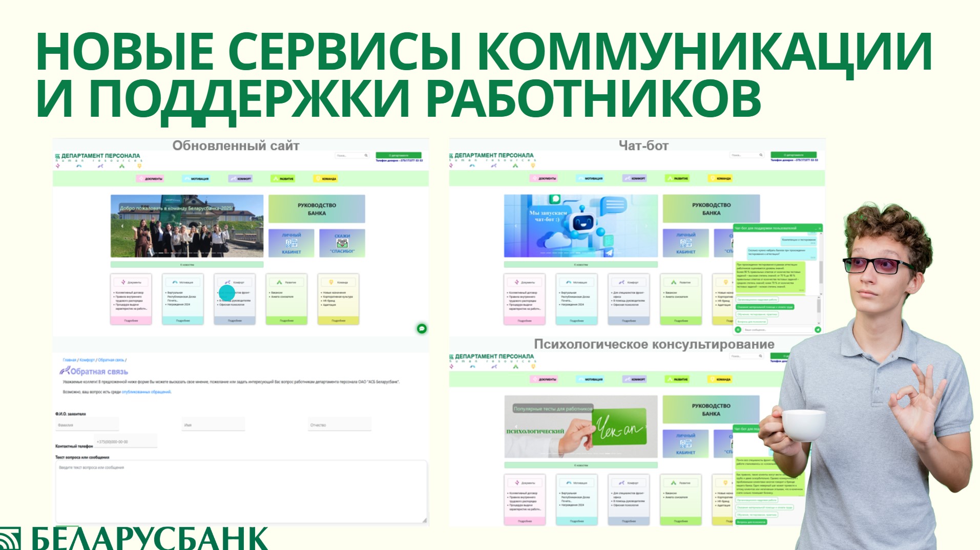Advance to next slide on chat-bot robot banner
980x550 pixels.
pyautogui.click(x=647, y=226)
